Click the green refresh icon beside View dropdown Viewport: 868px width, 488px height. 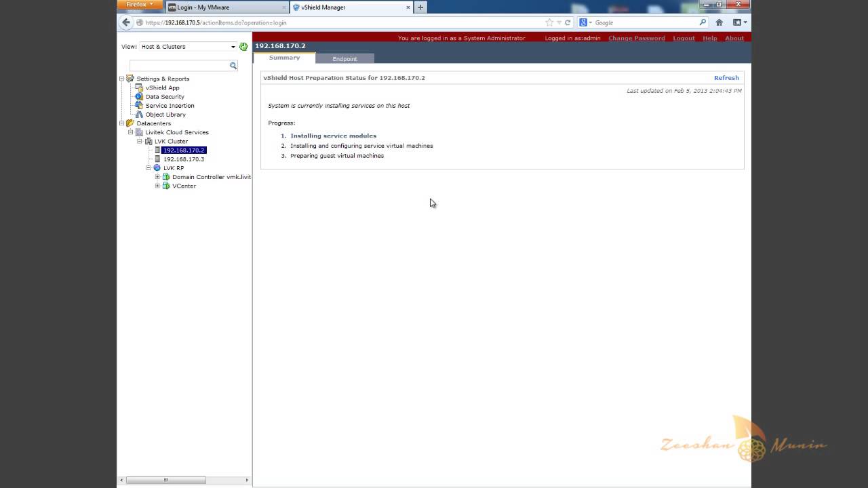tap(243, 47)
